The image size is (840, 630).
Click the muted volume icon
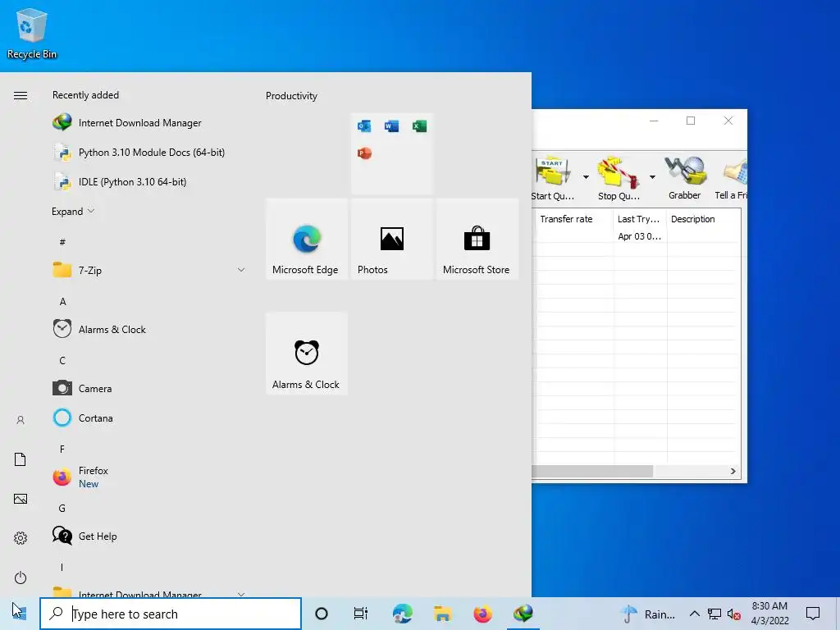(734, 614)
